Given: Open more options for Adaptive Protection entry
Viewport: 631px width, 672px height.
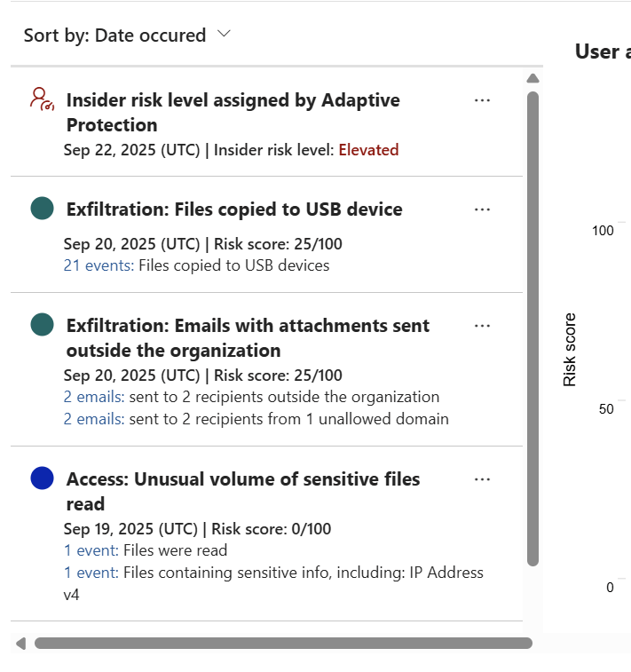Looking at the screenshot, I should click(x=482, y=100).
